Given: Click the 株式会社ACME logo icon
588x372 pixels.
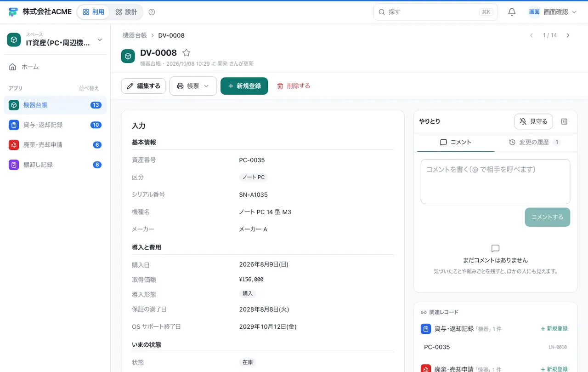Looking at the screenshot, I should (13, 12).
